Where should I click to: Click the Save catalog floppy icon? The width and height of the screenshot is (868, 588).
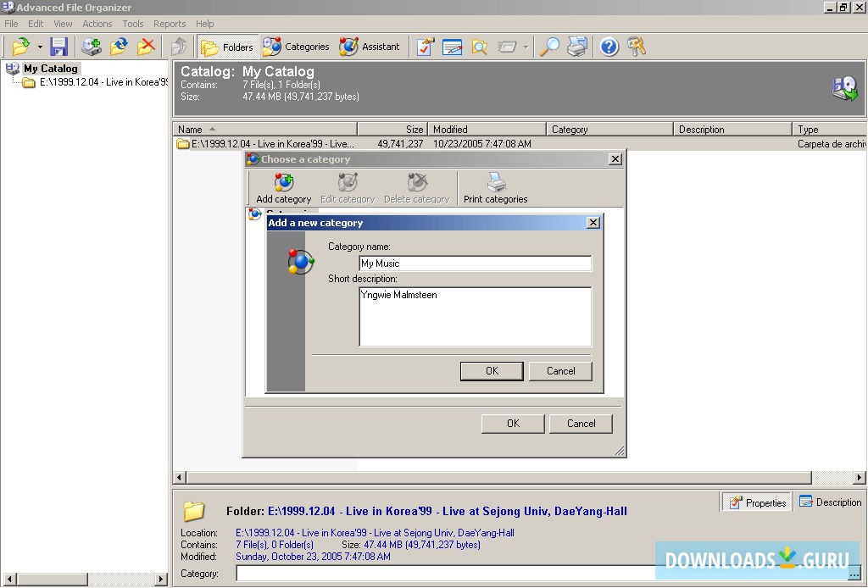pyautogui.click(x=58, y=47)
